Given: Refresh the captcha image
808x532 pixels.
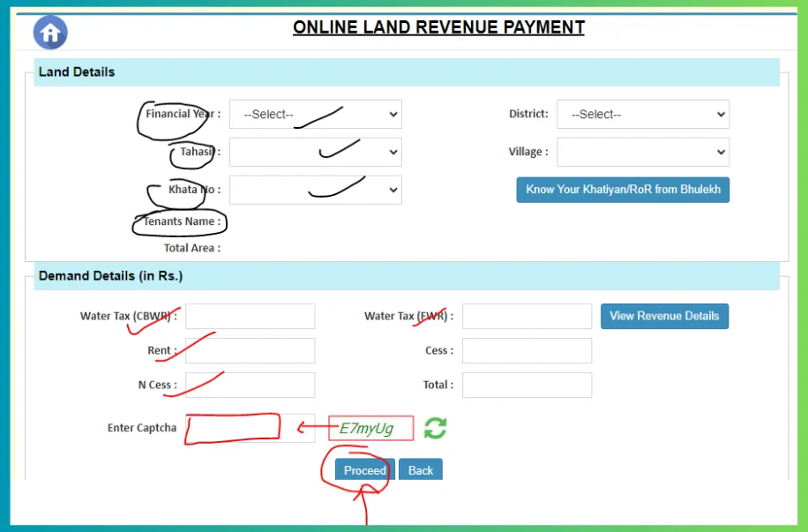Looking at the screenshot, I should tap(435, 428).
